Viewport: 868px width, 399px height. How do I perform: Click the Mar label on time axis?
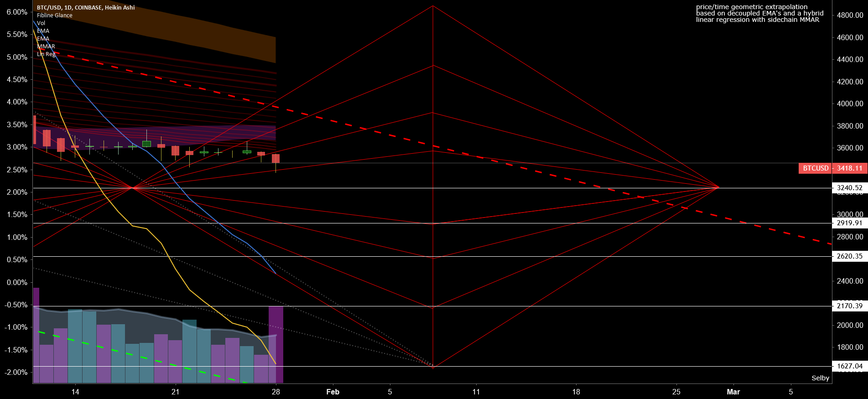pos(733,392)
